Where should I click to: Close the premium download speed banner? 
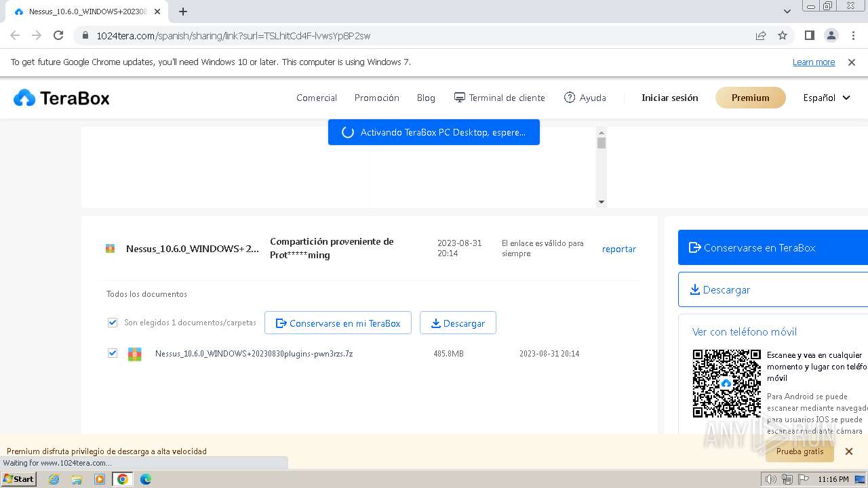point(849,451)
